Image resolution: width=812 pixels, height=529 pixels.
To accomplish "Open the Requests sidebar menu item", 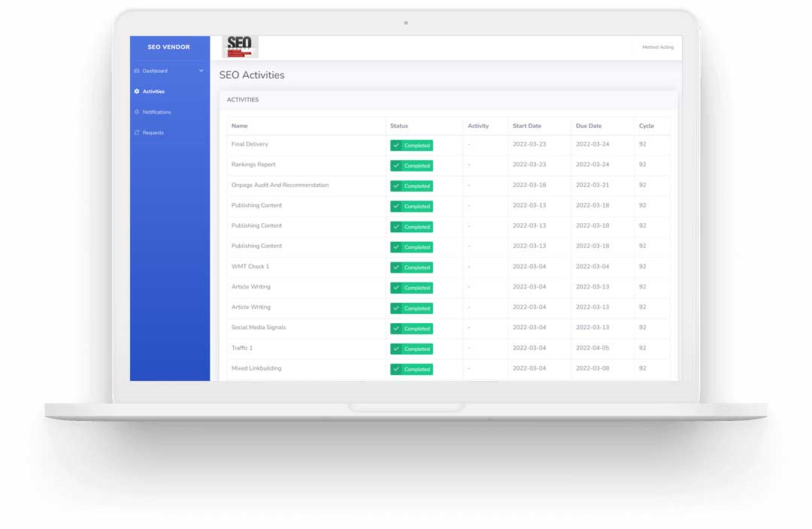I will [x=153, y=133].
